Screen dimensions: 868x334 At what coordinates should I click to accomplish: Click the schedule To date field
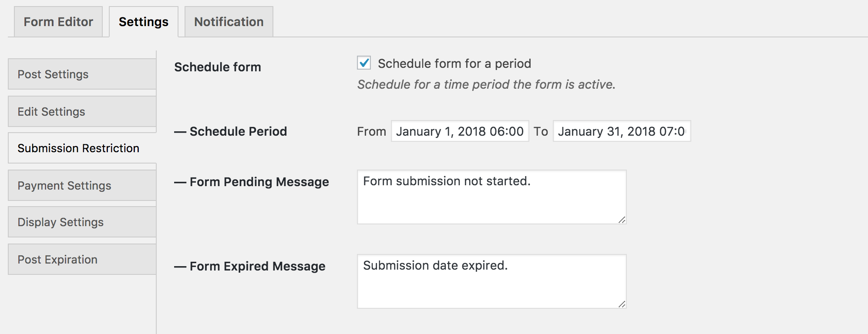[621, 131]
